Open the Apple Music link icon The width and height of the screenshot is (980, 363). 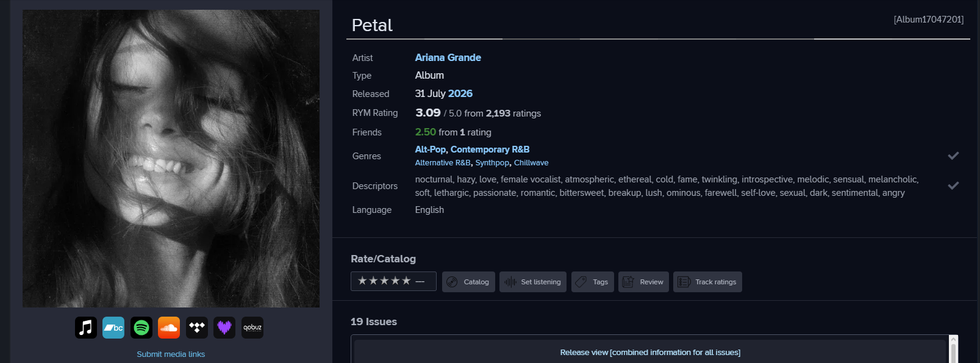click(86, 328)
